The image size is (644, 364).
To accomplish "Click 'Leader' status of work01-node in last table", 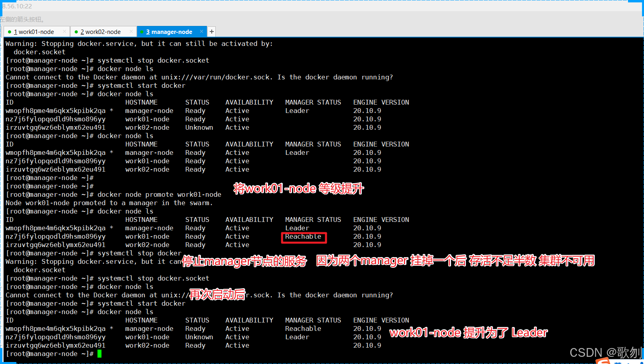I will pyautogui.click(x=297, y=337).
